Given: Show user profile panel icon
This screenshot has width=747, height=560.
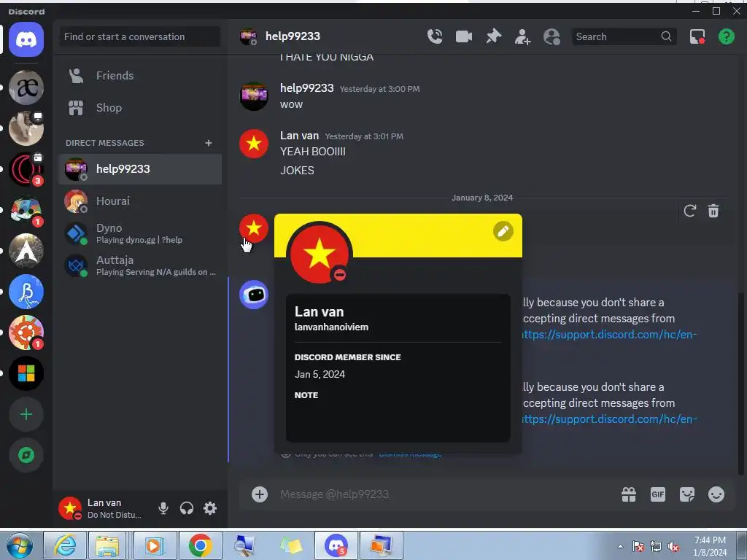Looking at the screenshot, I should click(551, 36).
